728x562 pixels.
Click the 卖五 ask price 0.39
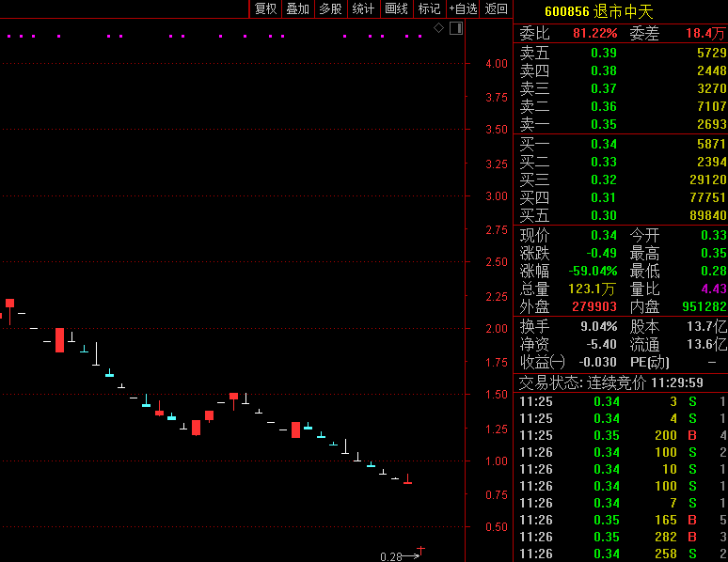point(604,53)
